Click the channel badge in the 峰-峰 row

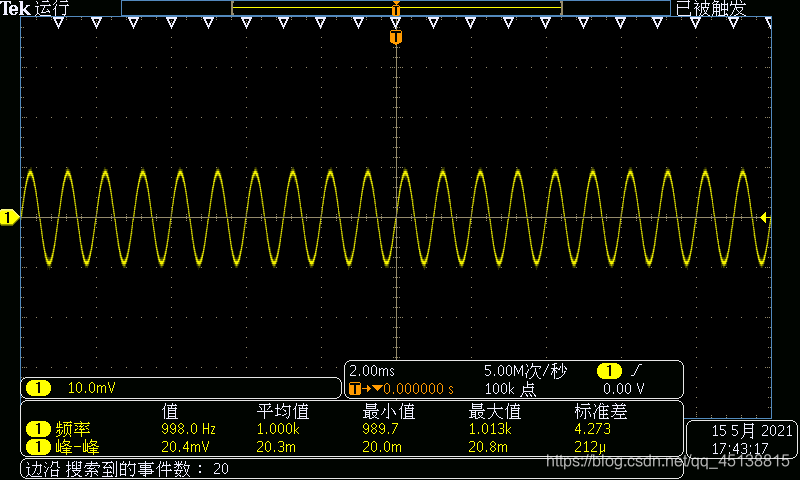click(x=38, y=447)
